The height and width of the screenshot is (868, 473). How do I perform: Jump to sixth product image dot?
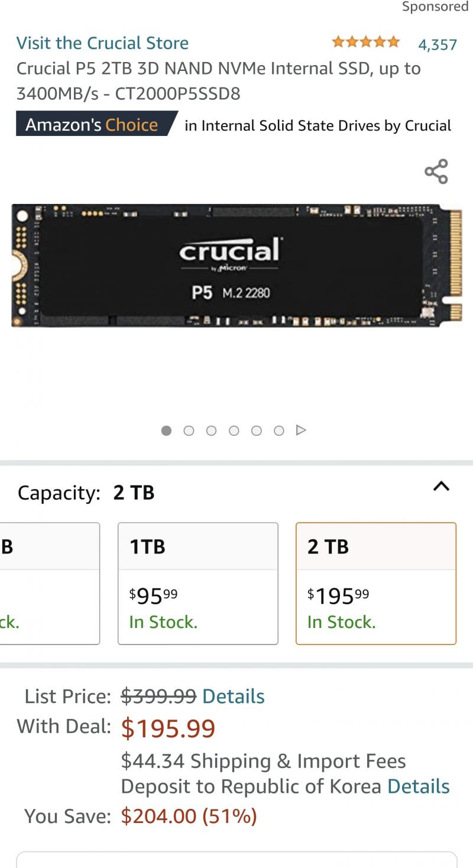tap(278, 430)
